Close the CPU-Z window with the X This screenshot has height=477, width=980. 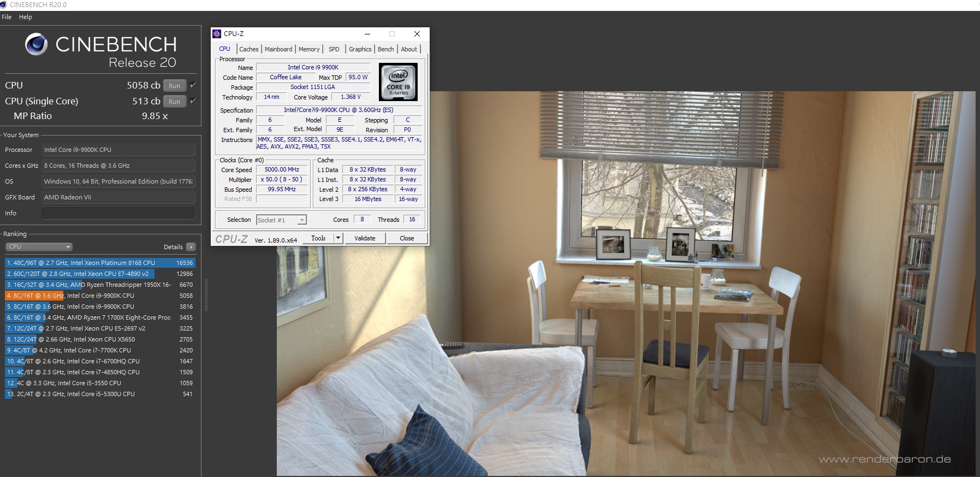417,34
